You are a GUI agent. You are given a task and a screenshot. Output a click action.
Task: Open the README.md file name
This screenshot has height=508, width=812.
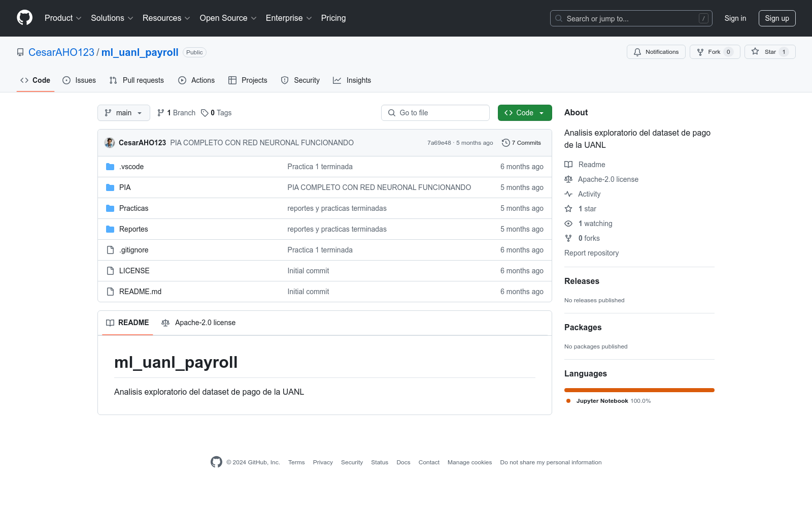tap(141, 292)
